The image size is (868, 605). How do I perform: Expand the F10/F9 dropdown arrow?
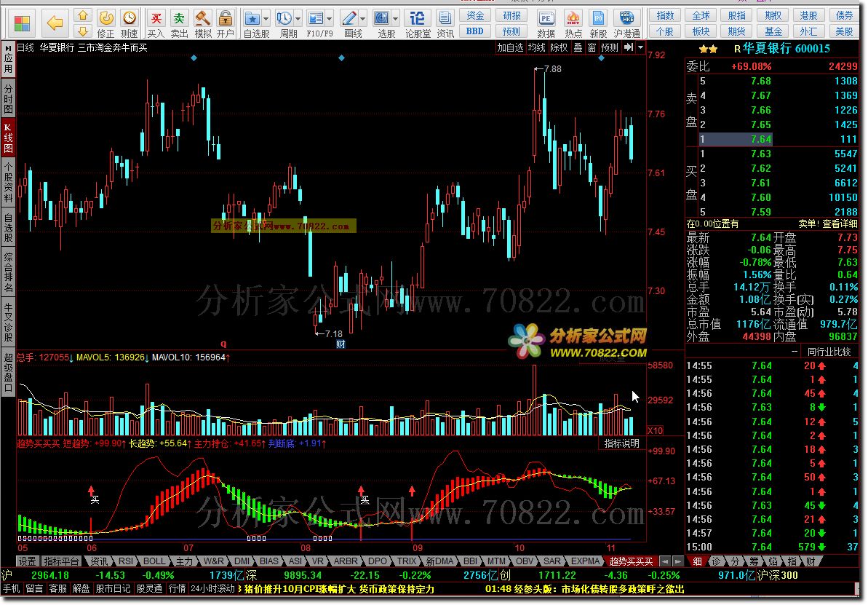click(x=330, y=19)
